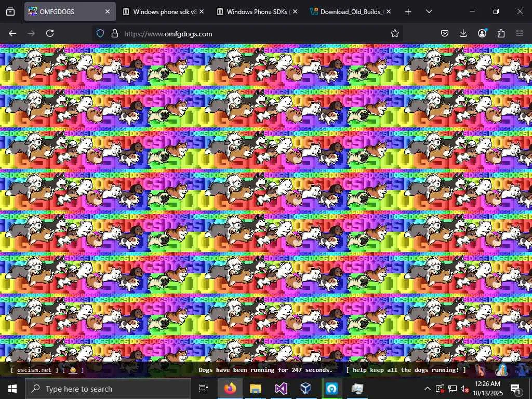Open the blue app icon after VirtualBox

coord(331,389)
